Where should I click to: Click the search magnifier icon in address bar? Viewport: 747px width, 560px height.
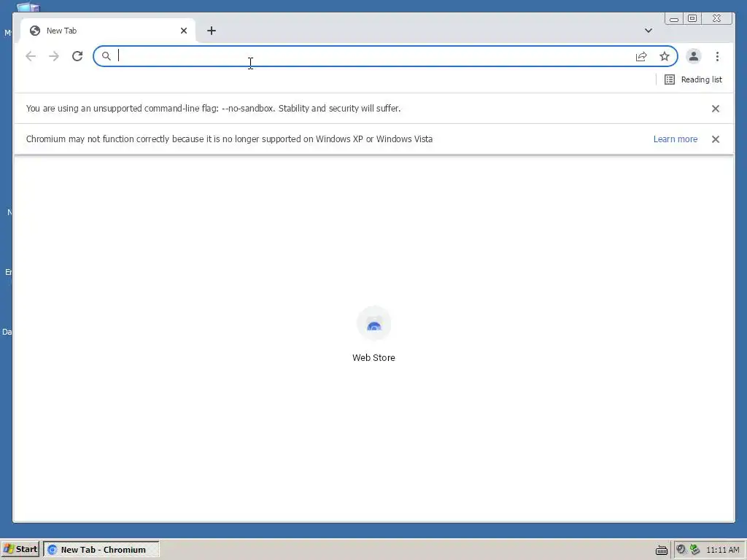pos(107,56)
